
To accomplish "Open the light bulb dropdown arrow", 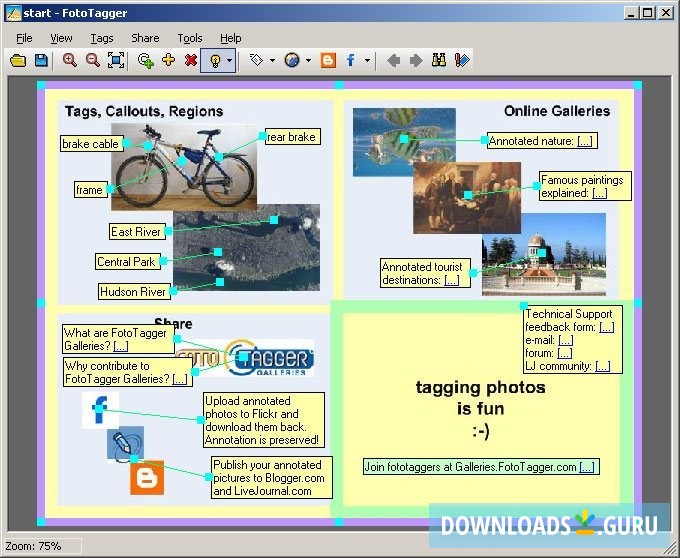I will (x=230, y=61).
